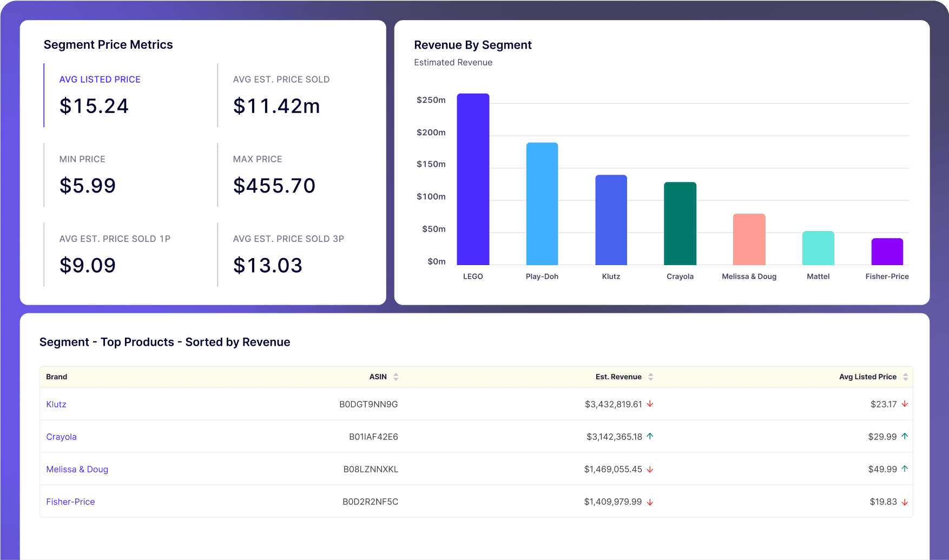The height and width of the screenshot is (560, 949).
Task: Click up arrow next to $49.99 price
Action: [905, 469]
